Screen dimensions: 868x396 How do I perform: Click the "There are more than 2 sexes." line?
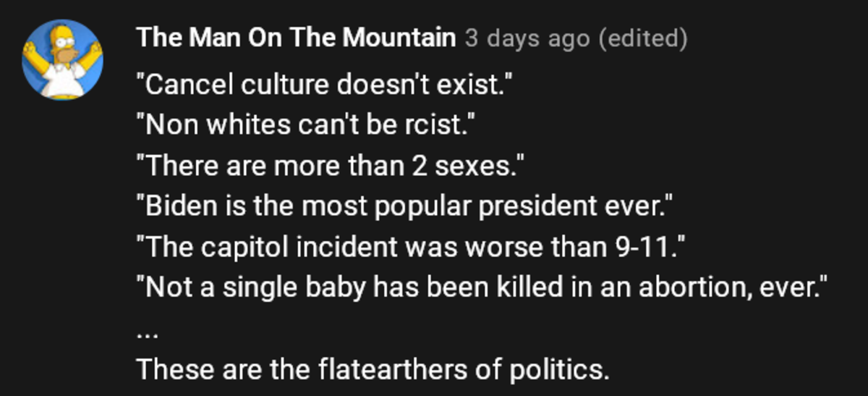click(329, 167)
